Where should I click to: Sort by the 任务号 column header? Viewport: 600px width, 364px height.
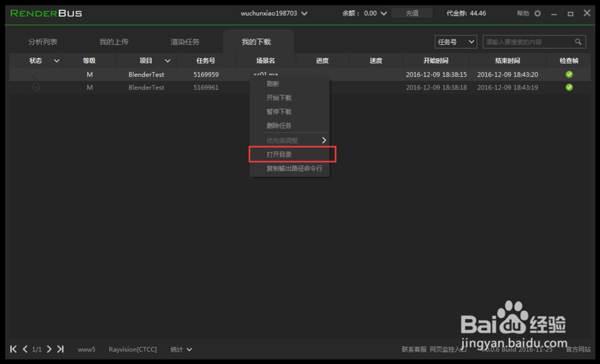click(x=206, y=61)
